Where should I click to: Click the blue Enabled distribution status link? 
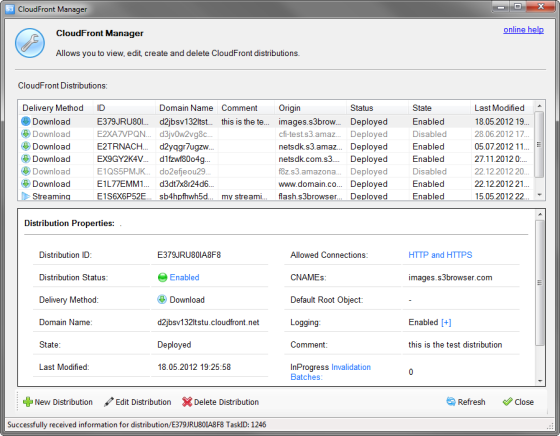click(184, 277)
